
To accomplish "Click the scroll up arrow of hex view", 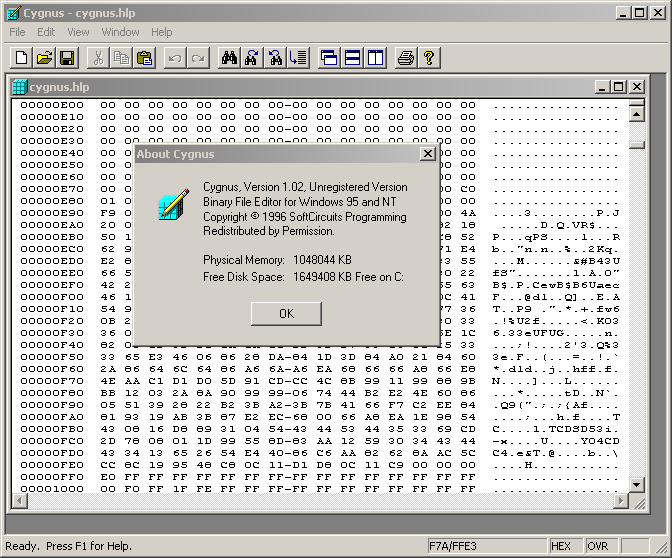I will coord(636,105).
